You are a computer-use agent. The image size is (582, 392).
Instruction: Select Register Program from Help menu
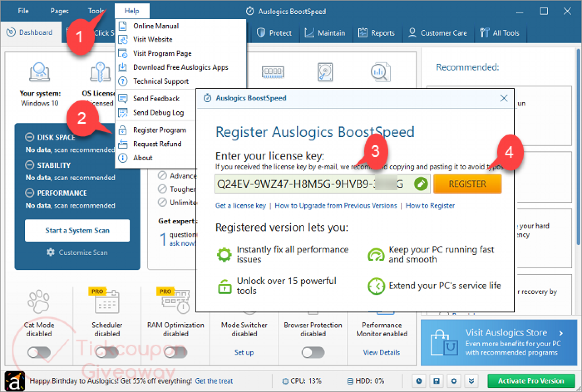(x=159, y=130)
